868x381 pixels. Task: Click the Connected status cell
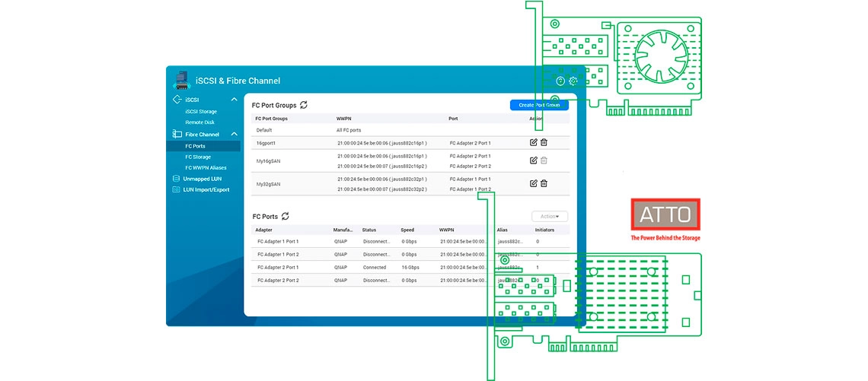(374, 267)
